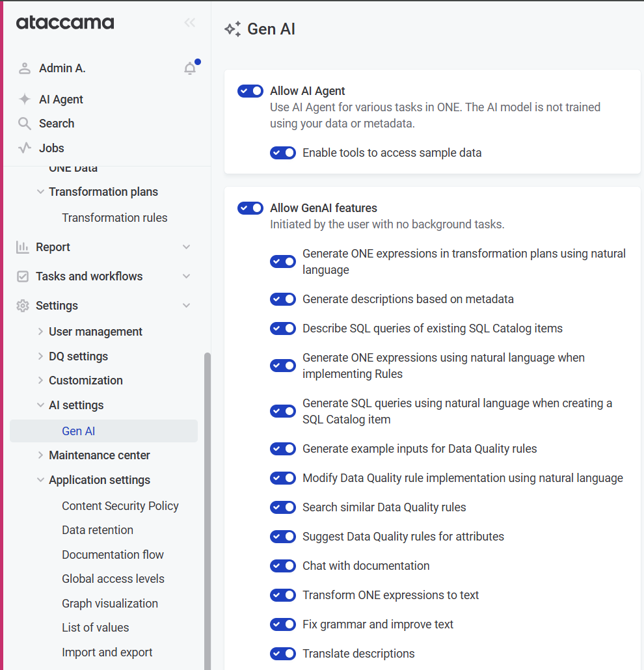Open Jobs activity pulse icon
Image resolution: width=644 pixels, height=670 pixels.
[25, 148]
